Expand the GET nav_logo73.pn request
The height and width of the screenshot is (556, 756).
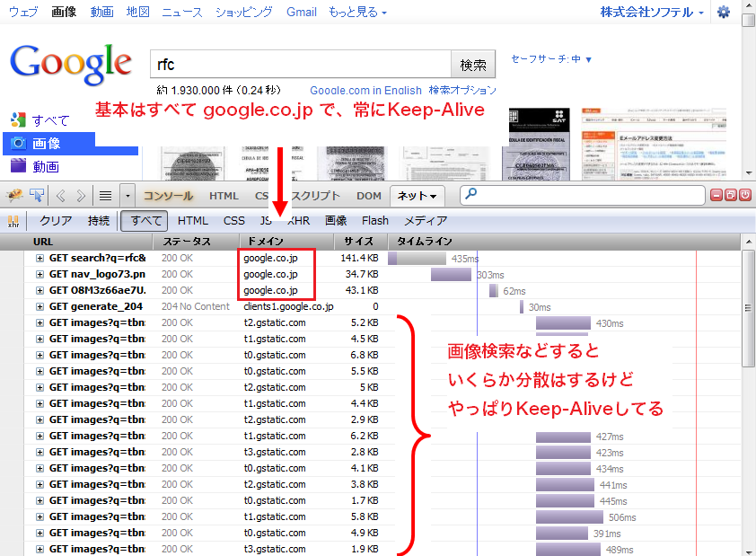pyautogui.click(x=40, y=274)
